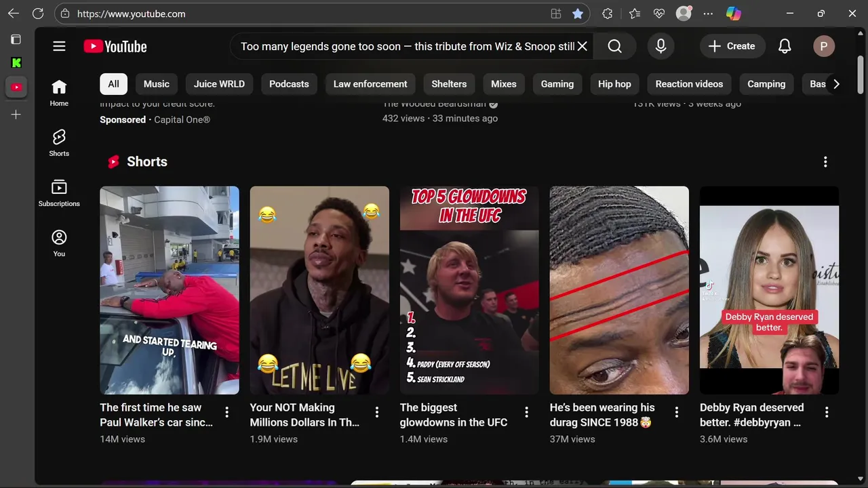The image size is (868, 488).
Task: Open options for biggest glowdowns short
Action: (527, 412)
